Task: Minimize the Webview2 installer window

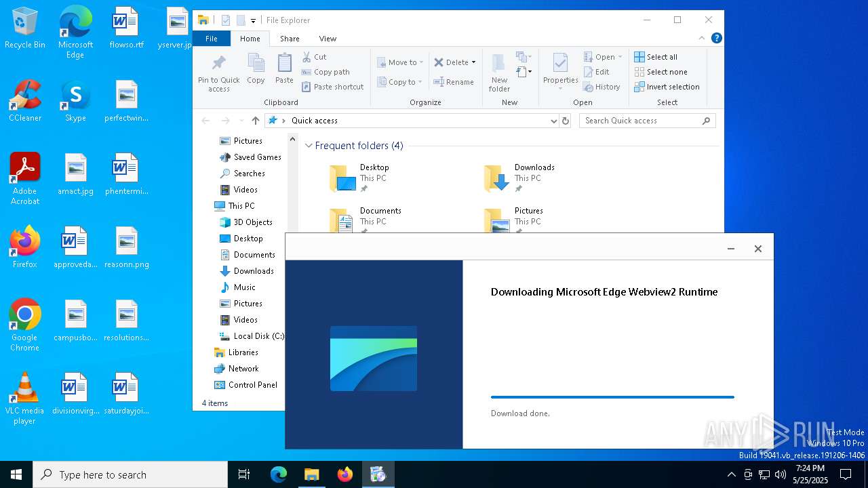Action: point(731,249)
